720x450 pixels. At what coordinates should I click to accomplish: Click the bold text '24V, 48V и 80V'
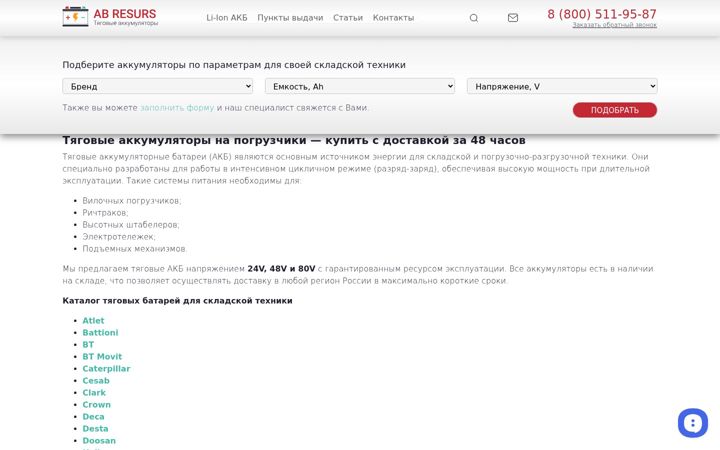tap(281, 269)
